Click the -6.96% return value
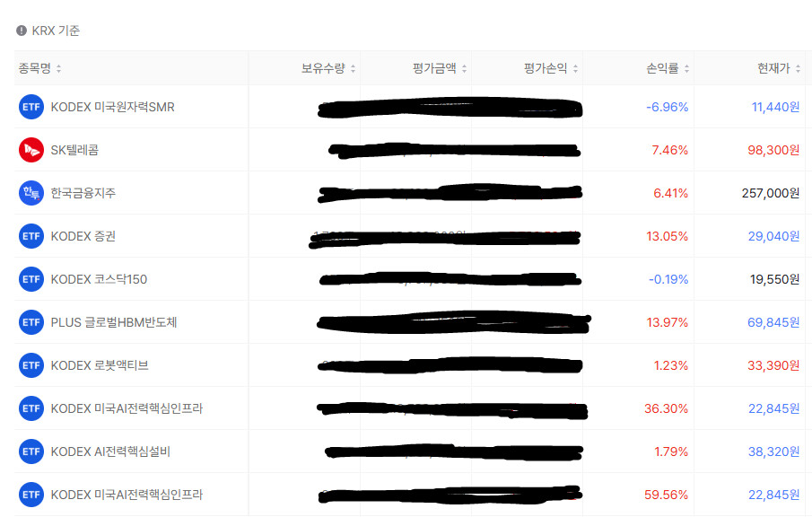 (667, 107)
